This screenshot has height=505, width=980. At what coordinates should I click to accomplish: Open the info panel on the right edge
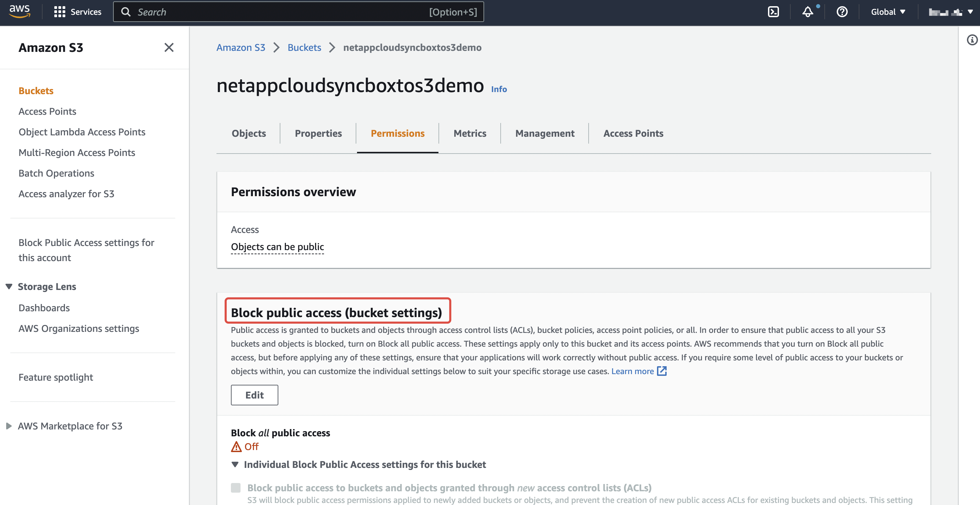973,39
